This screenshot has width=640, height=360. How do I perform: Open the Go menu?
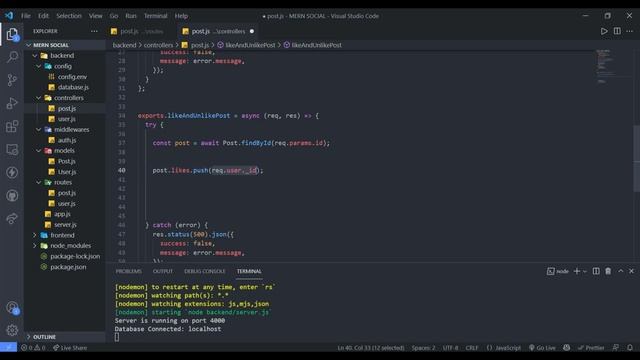coord(114,16)
